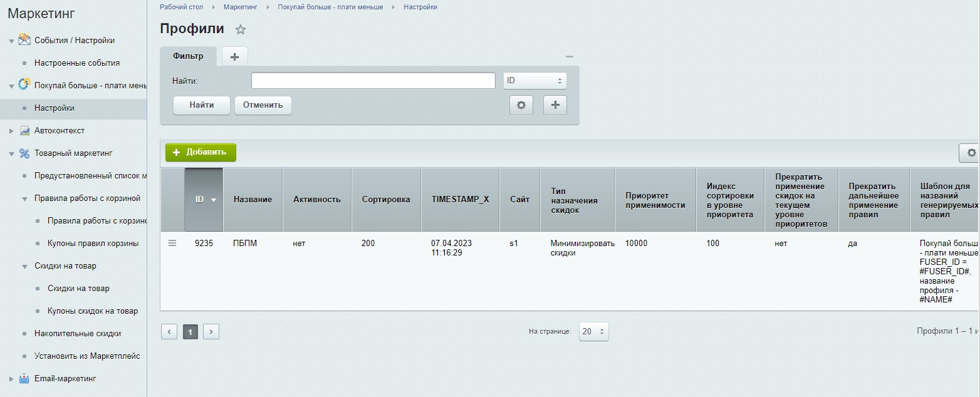
Task: Collapse the filter panel with minus icon
Action: (569, 56)
